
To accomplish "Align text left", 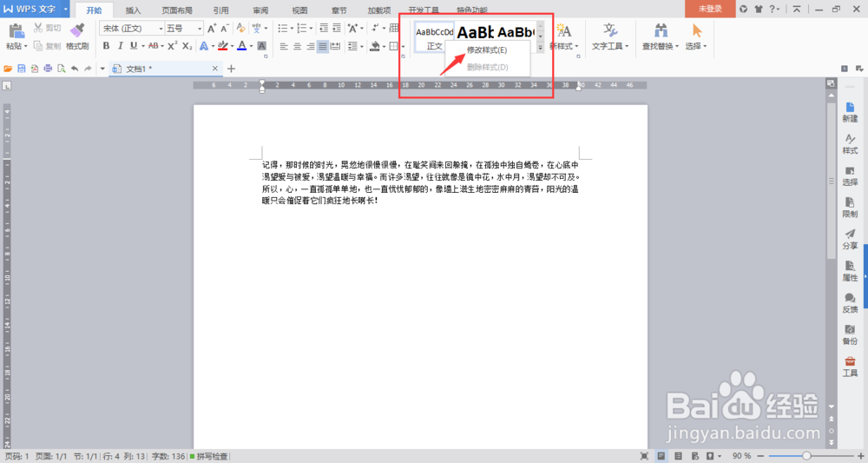I will coord(284,47).
